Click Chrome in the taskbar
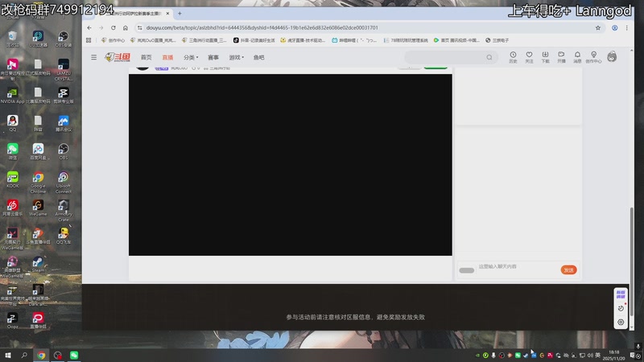Screen dimensions: 644x362 [41, 355]
